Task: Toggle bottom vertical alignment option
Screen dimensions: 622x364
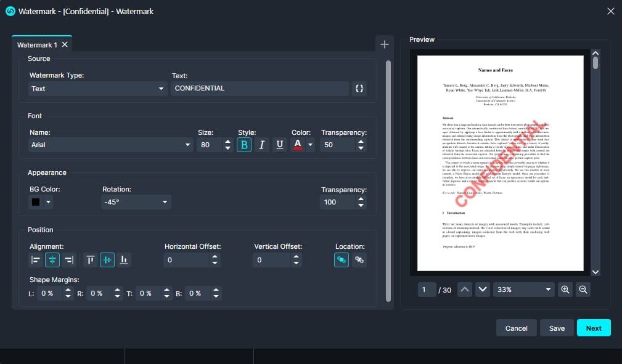Action: point(123,259)
